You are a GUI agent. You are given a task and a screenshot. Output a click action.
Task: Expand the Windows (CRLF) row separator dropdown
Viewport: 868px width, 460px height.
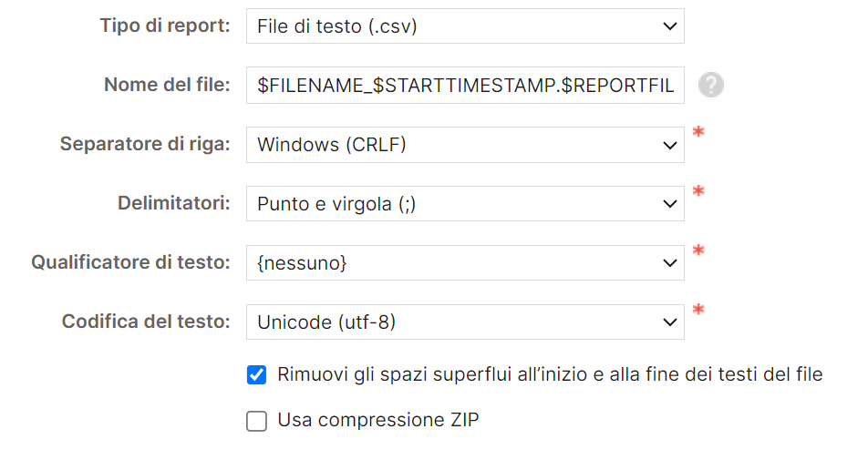click(x=465, y=145)
